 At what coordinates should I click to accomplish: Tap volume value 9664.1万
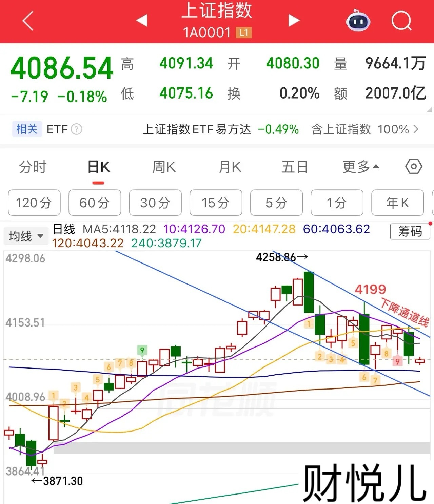click(x=395, y=63)
